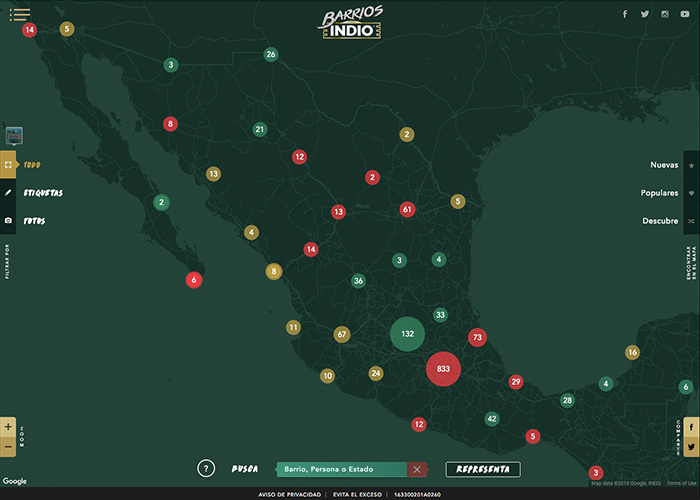This screenshot has height=500, width=700.
Task: Clear the search with the X button
Action: coord(417,469)
